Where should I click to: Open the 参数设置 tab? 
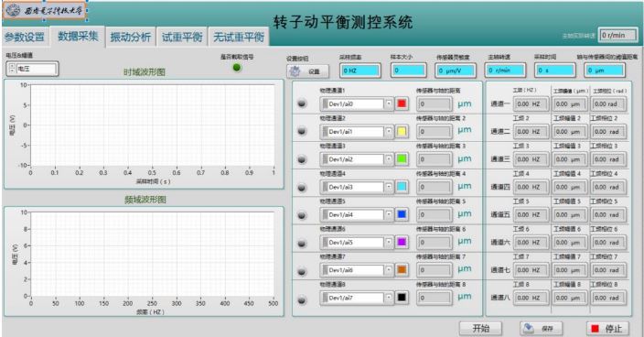[25, 37]
